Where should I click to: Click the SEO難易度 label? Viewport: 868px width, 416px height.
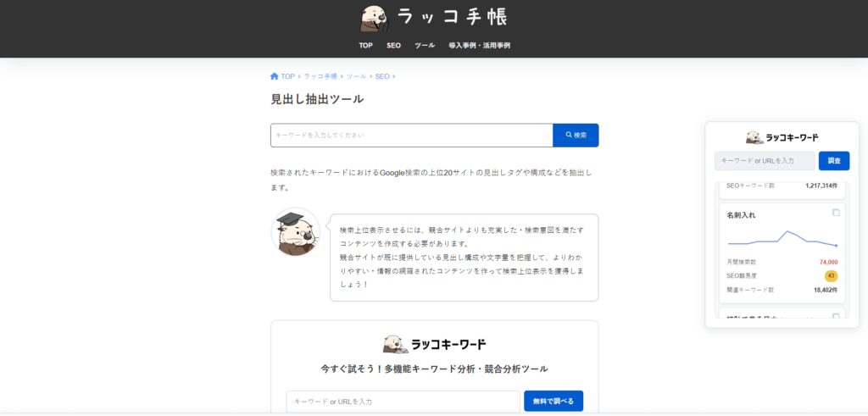point(741,275)
